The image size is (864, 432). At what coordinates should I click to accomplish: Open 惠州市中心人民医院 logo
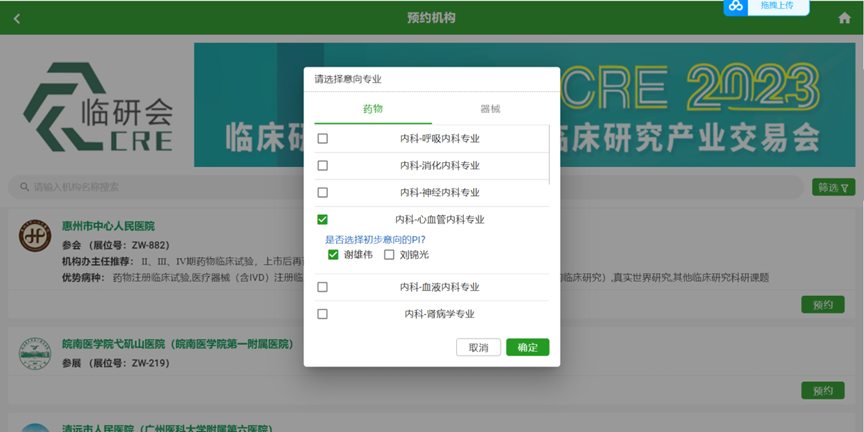35,235
